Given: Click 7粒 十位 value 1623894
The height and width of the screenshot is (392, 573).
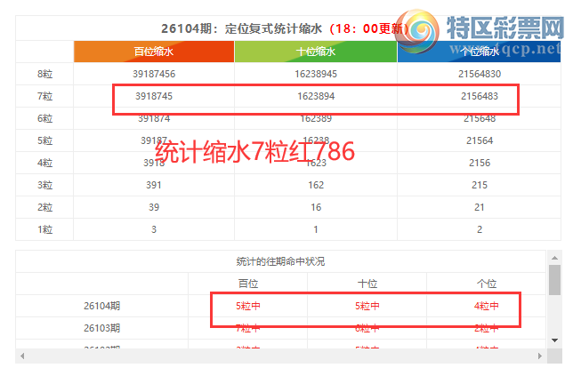Looking at the screenshot, I should click(315, 96).
